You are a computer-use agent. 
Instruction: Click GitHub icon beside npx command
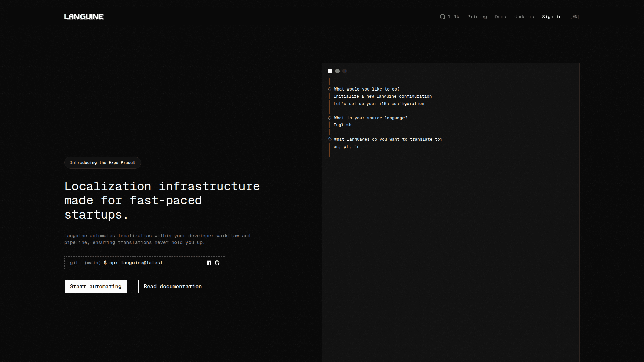(x=217, y=263)
